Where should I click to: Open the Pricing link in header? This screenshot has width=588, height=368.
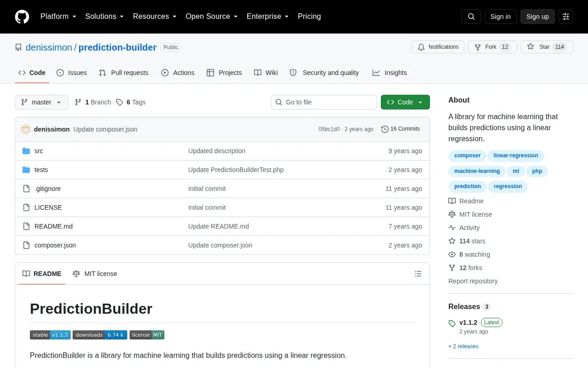point(309,17)
